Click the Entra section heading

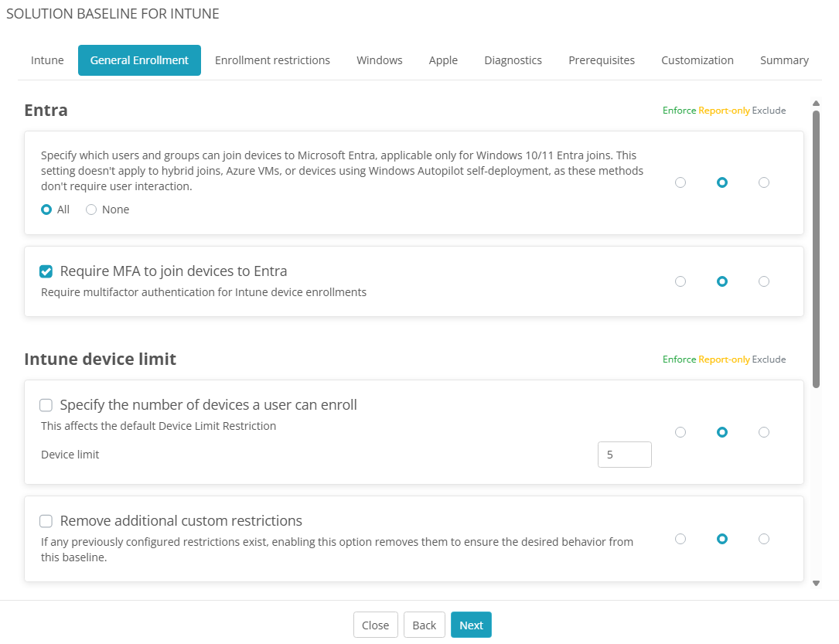point(46,111)
